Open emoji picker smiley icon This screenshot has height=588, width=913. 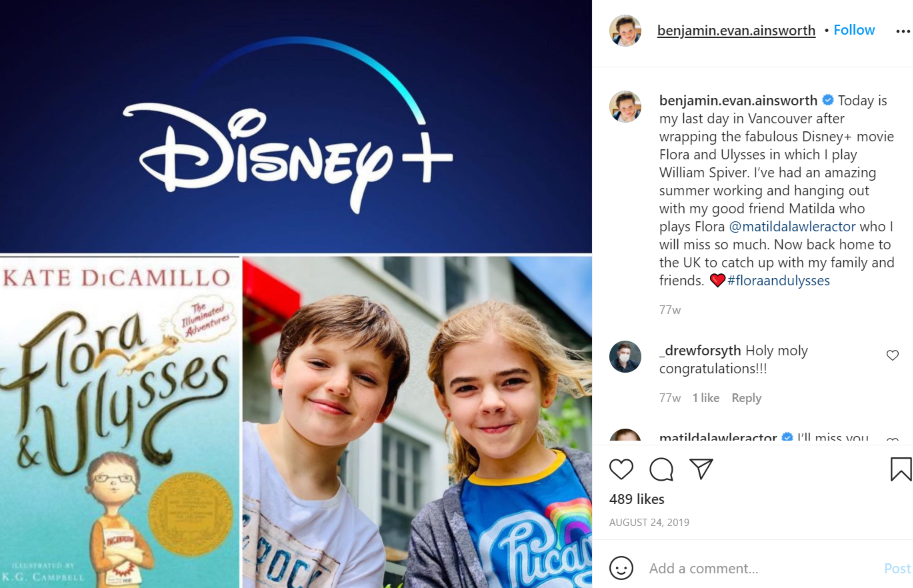621,568
